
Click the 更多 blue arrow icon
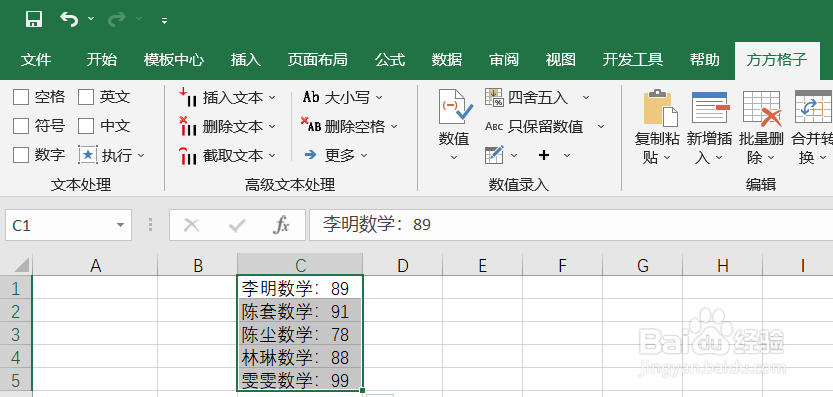(x=311, y=155)
